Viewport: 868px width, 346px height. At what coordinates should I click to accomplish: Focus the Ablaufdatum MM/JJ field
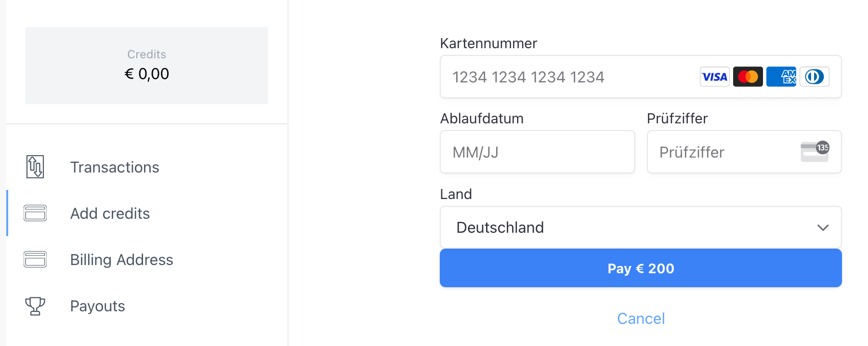tap(538, 152)
